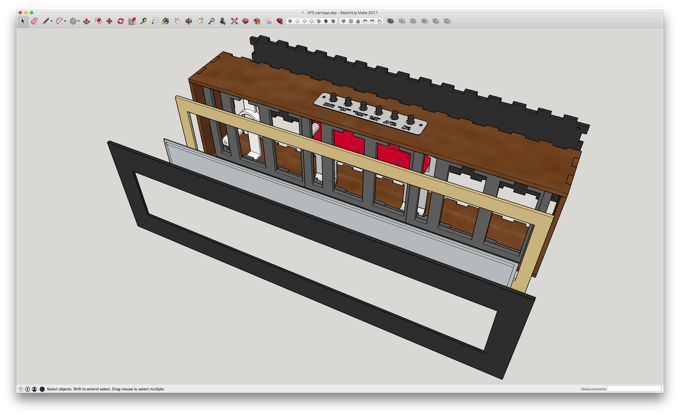Click the silver knob control panel
The height and width of the screenshot is (416, 680).
(x=370, y=113)
